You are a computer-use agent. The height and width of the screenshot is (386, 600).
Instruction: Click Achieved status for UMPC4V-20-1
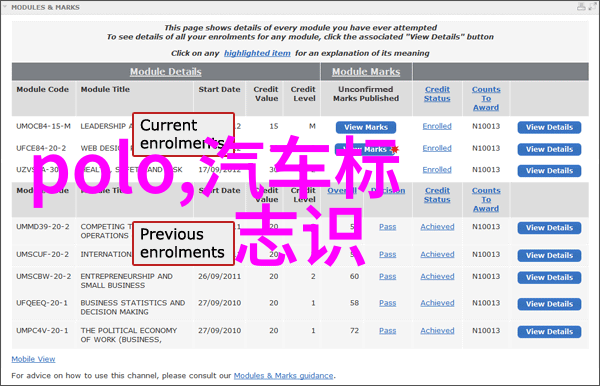coord(437,331)
